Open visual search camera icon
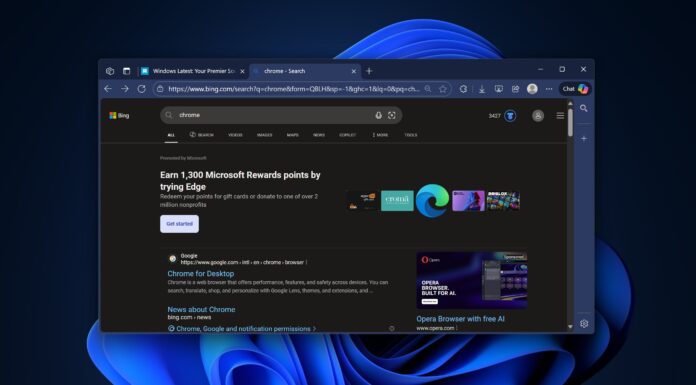Viewport: 696px width, 385px height. click(392, 115)
